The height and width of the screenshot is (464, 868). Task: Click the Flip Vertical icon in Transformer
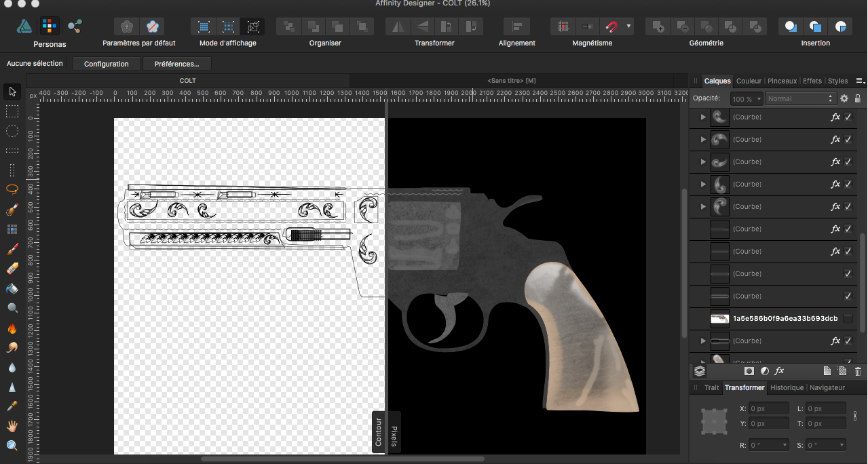(423, 26)
